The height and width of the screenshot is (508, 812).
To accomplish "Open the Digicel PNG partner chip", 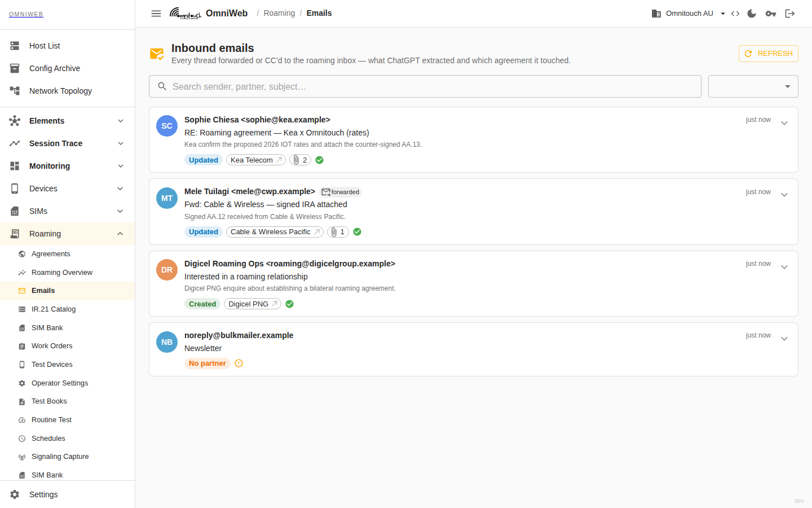I will pyautogui.click(x=253, y=304).
